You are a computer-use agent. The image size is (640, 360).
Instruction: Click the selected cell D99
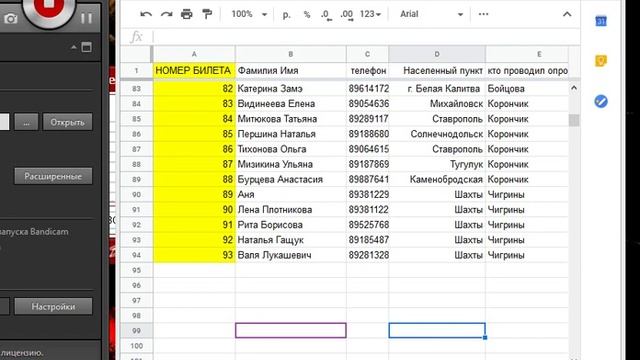(x=437, y=331)
